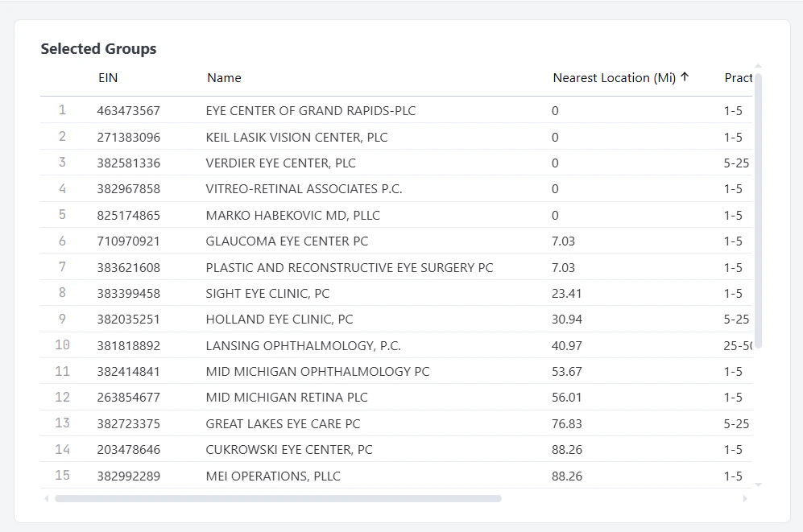
Task: Click the scroll-down triangle on the vertical scrollbar
Action: pos(757,485)
